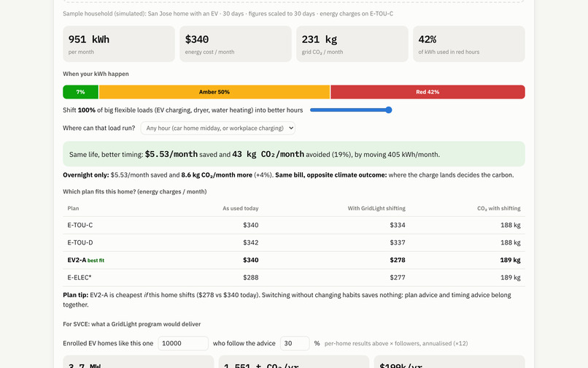This screenshot has height=368, width=588.
Task: Click the 'When your kWh happen' heading
Action: tap(96, 74)
